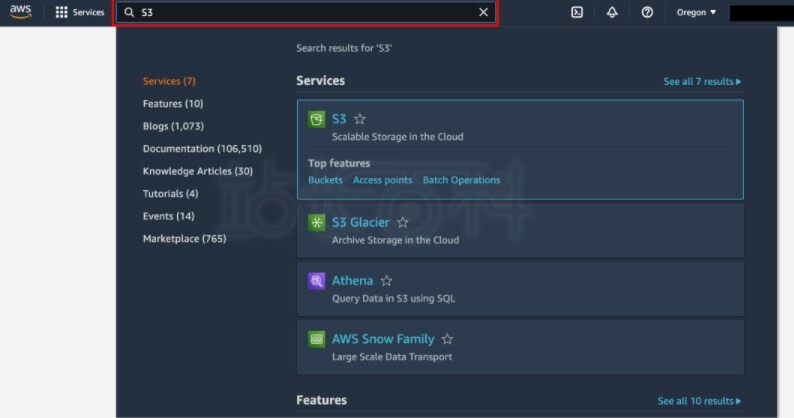Screen dimensions: 794x418
Task: Clear the search box with X
Action: (484, 12)
